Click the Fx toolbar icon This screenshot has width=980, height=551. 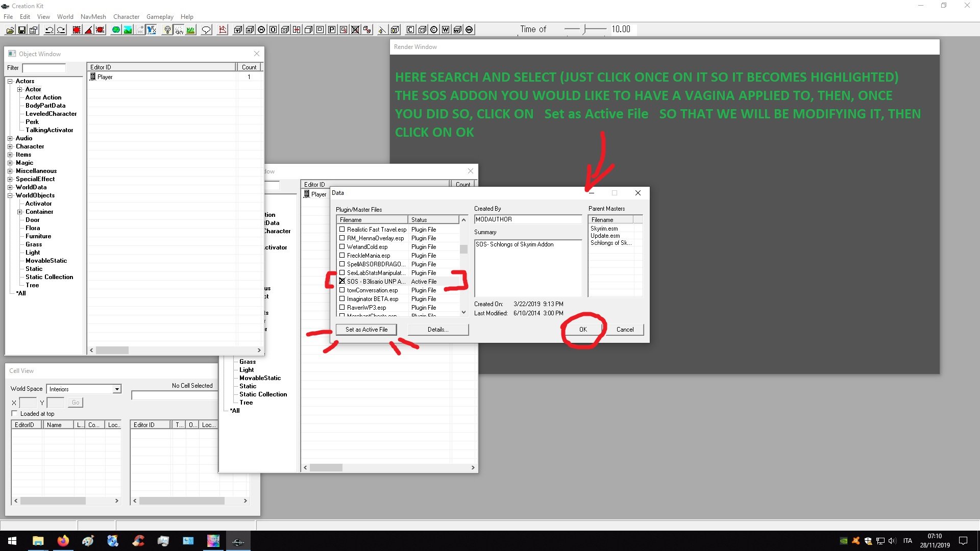point(152,30)
